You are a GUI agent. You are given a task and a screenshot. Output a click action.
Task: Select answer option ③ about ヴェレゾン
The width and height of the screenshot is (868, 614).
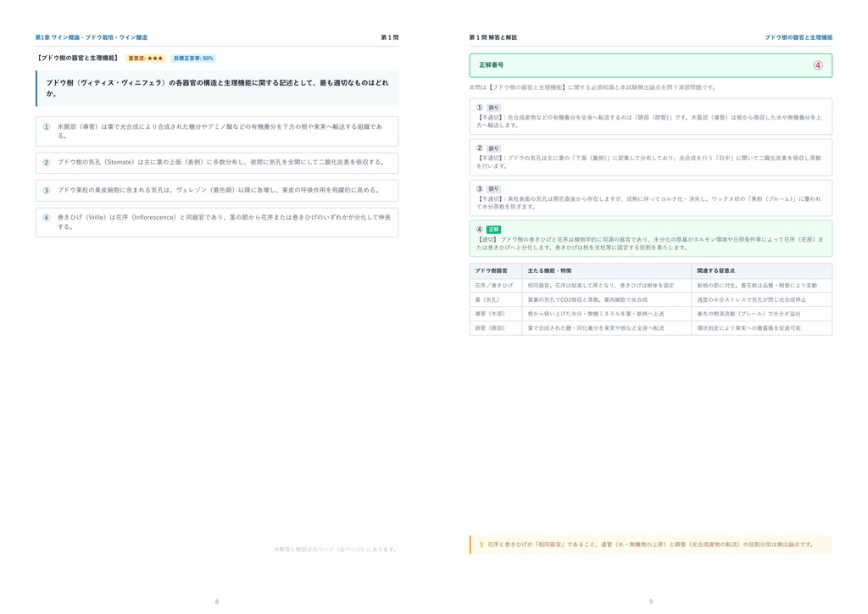[x=217, y=191]
